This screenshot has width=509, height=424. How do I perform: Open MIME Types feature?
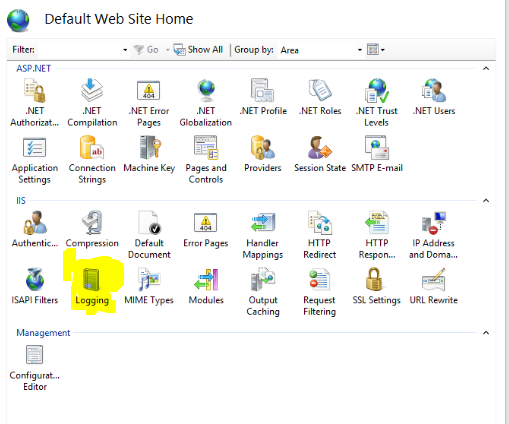point(149,287)
